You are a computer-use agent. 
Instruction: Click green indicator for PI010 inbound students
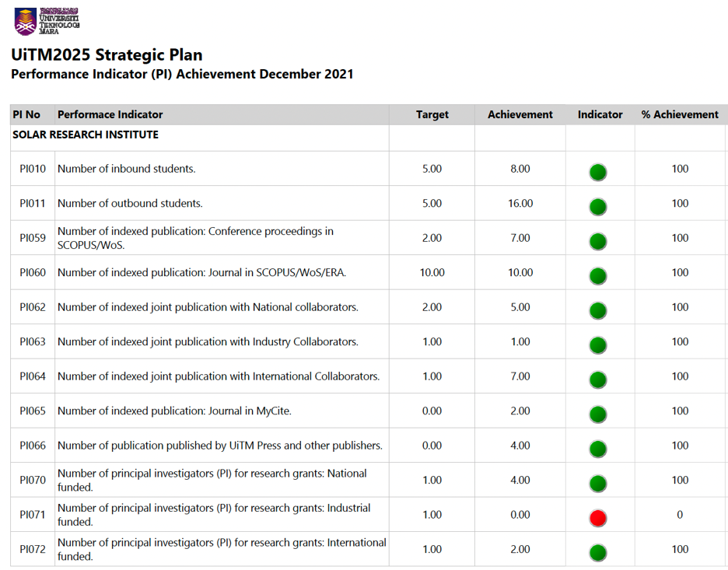coord(597,172)
